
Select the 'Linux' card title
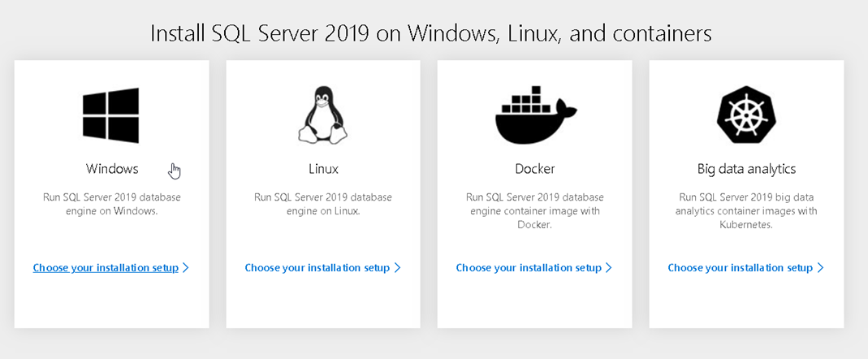323,168
